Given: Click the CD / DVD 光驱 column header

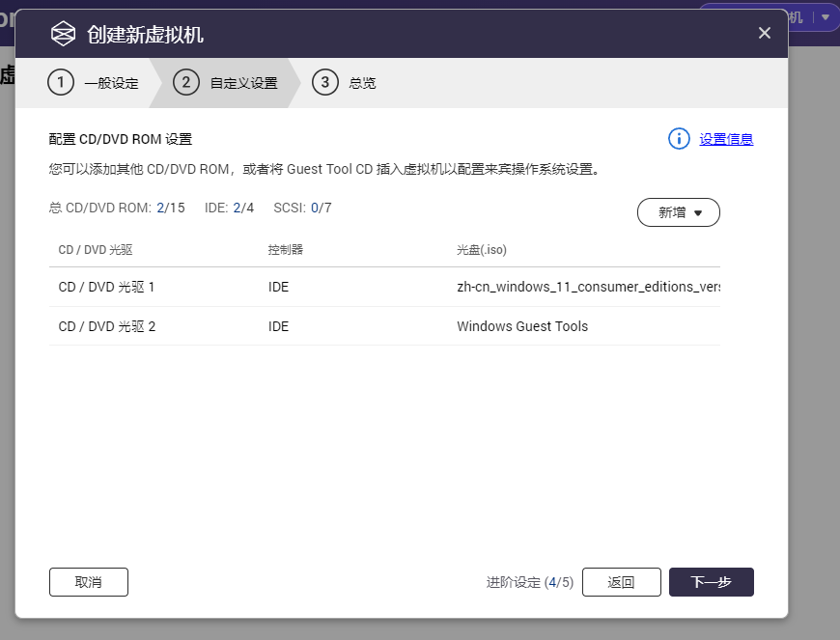Looking at the screenshot, I should 96,250.
